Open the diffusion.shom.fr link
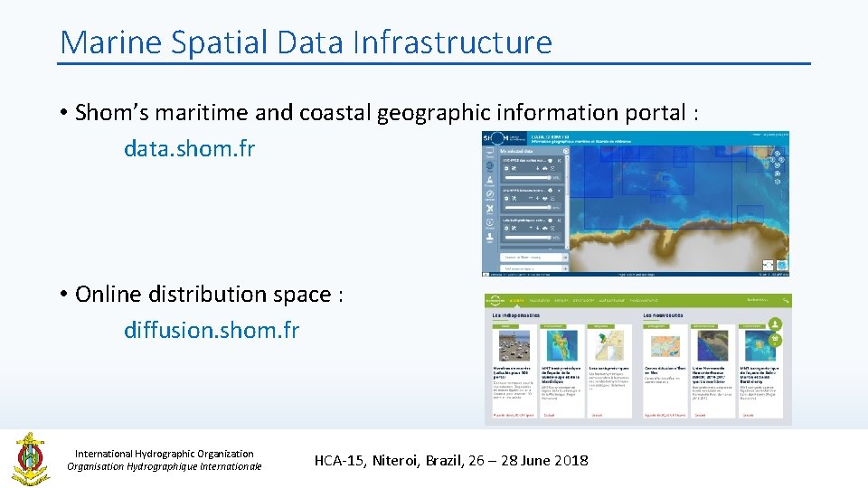The height and width of the screenshot is (488, 868). tap(212, 330)
